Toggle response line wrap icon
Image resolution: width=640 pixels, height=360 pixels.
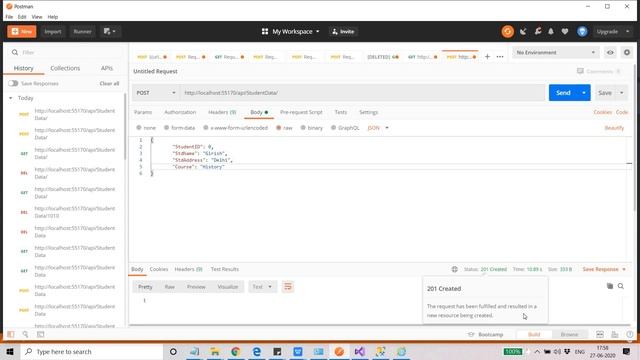click(x=288, y=287)
